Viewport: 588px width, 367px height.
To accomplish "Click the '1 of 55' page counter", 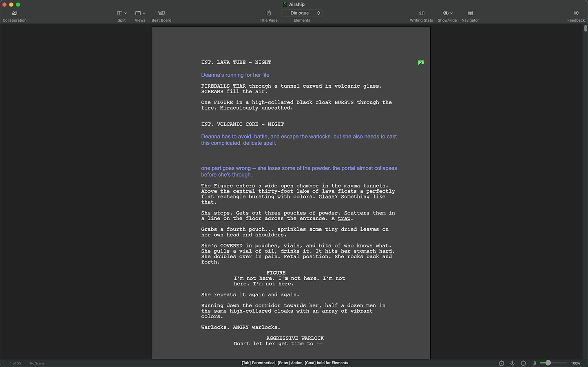I will 15,363.
